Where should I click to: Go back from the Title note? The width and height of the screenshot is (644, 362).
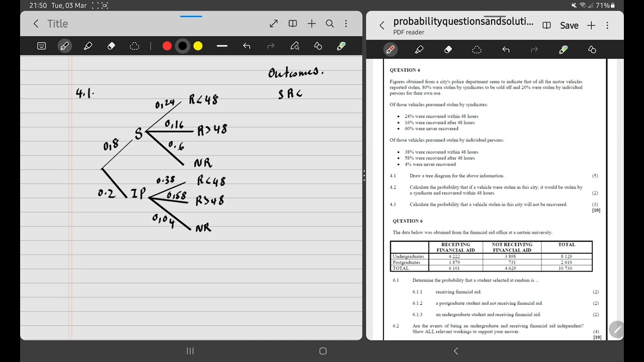(36, 24)
